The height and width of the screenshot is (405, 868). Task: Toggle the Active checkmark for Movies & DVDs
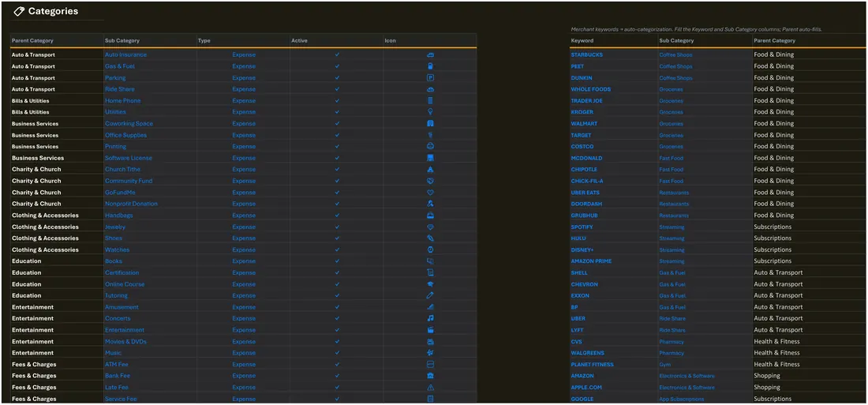pyautogui.click(x=337, y=341)
